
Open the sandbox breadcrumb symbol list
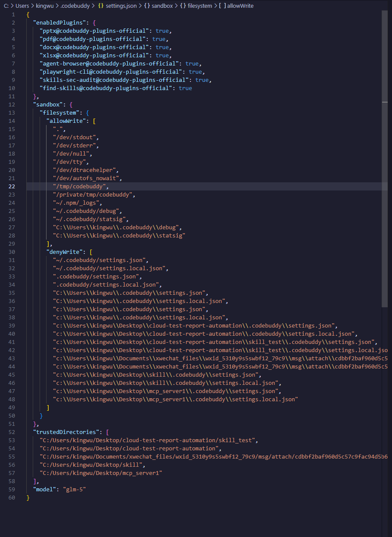click(x=162, y=6)
